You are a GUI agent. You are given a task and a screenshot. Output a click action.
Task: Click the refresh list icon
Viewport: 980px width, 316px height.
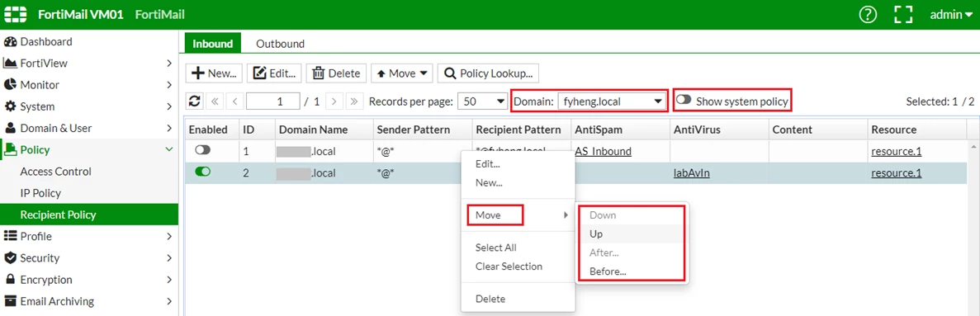194,101
